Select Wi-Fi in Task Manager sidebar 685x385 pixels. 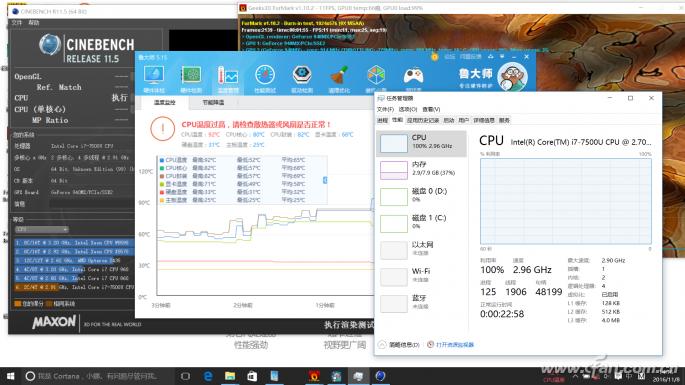tap(421, 277)
